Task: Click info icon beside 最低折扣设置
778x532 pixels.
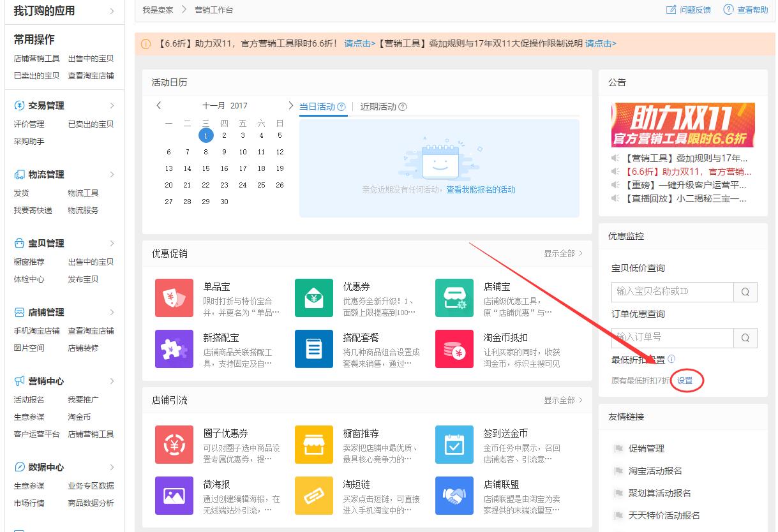Action: point(671,359)
